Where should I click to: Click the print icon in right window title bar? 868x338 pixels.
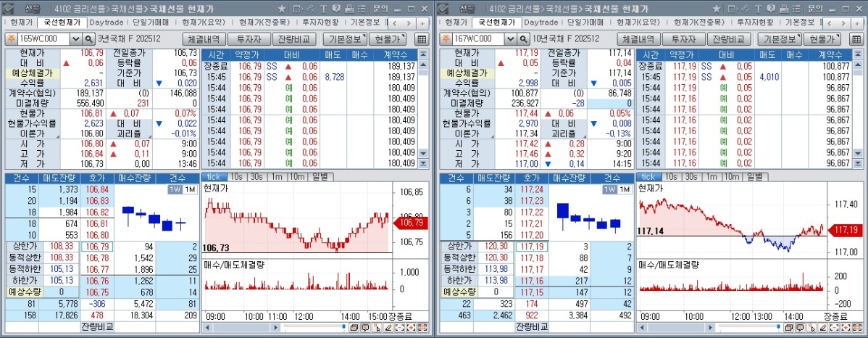784,9
